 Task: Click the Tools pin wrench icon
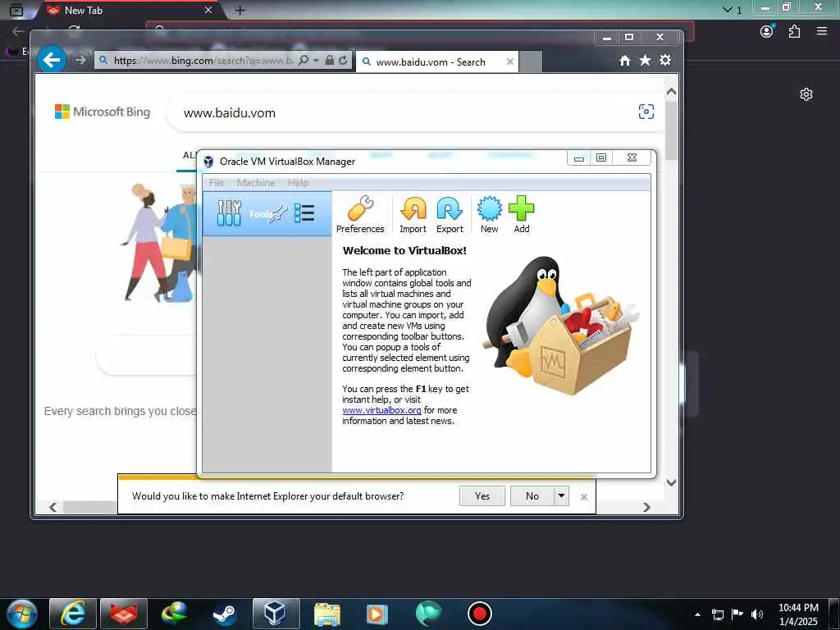point(278,214)
